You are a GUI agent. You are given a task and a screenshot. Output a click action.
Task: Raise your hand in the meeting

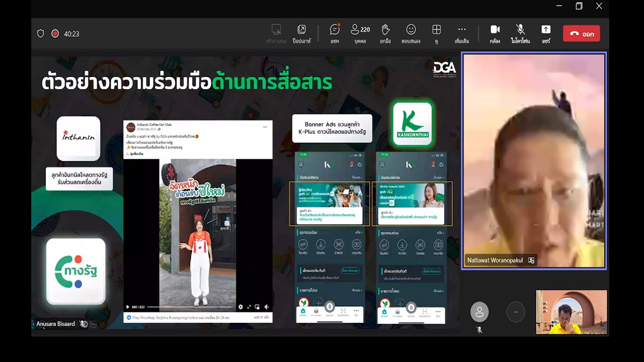[x=385, y=34]
